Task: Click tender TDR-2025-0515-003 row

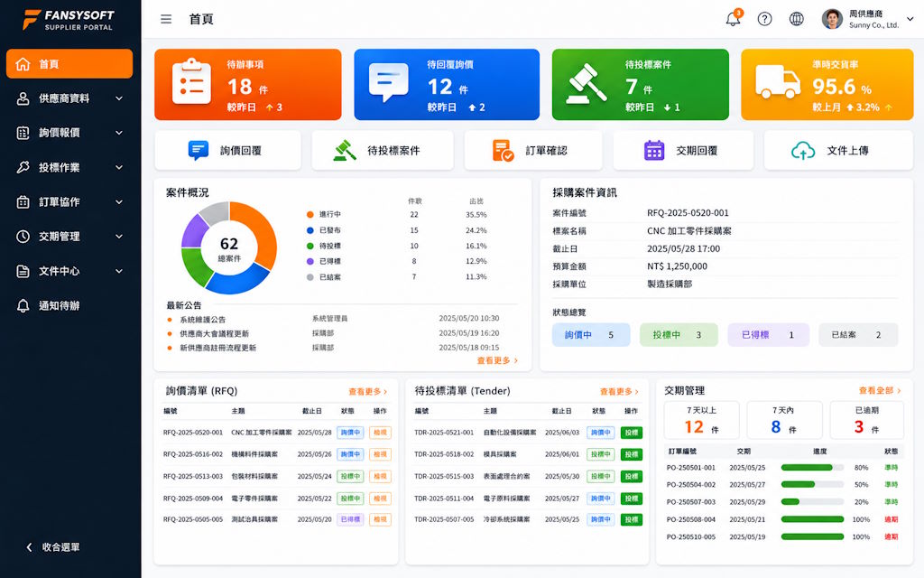Action: [527, 477]
